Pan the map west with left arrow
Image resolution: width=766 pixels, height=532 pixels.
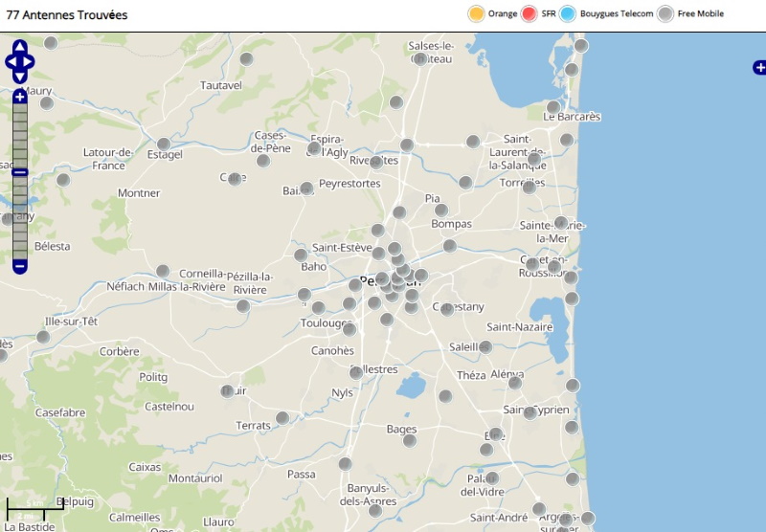coord(10,62)
